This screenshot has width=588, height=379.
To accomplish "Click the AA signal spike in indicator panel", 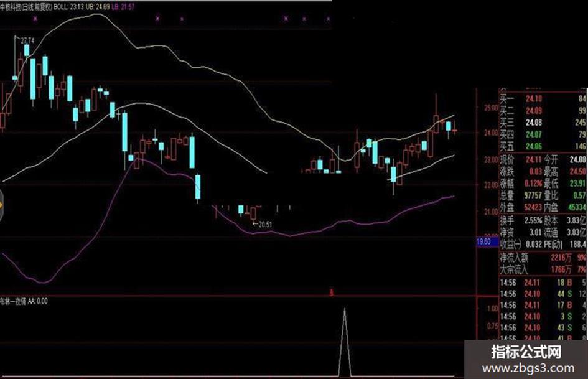I will click(x=345, y=342).
